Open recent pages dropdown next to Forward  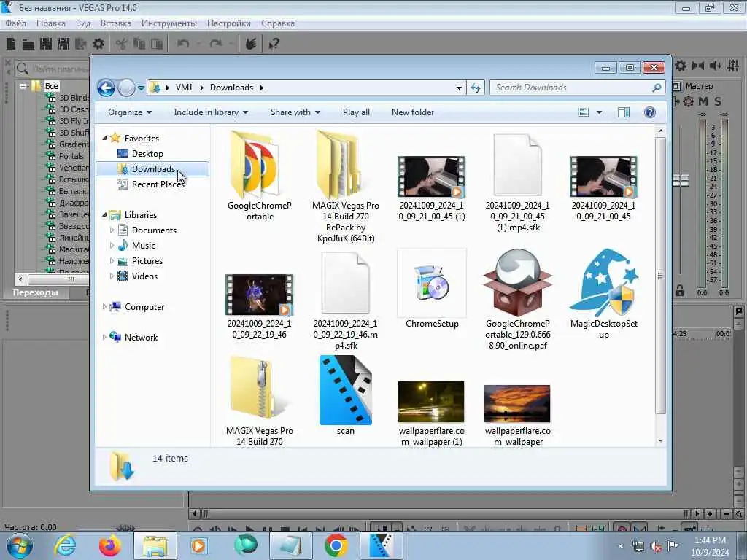tap(141, 87)
